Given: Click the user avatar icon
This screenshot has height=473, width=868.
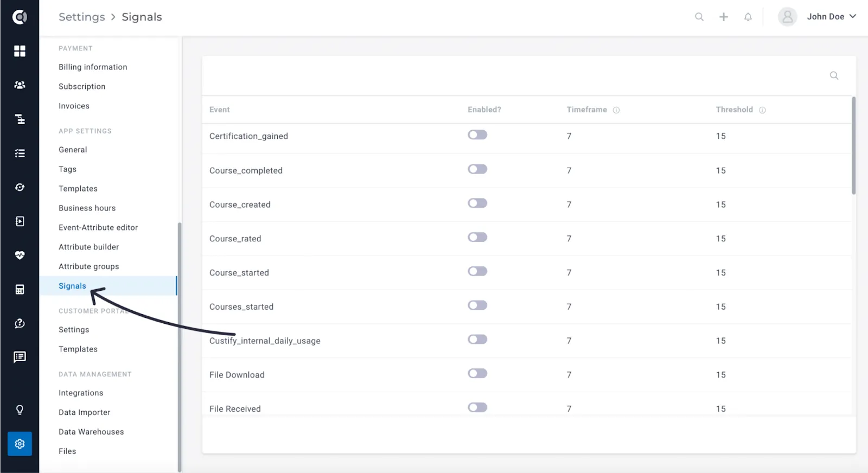Looking at the screenshot, I should 787,17.
